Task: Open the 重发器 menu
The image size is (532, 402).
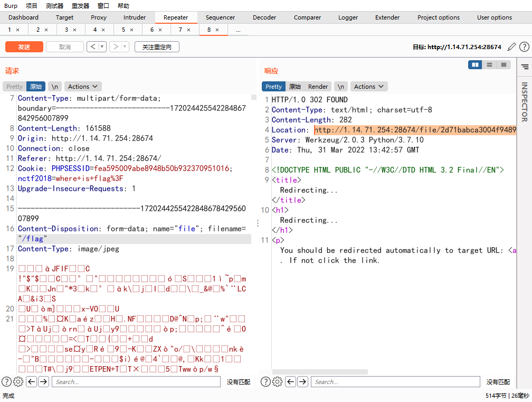Action: [x=80, y=6]
